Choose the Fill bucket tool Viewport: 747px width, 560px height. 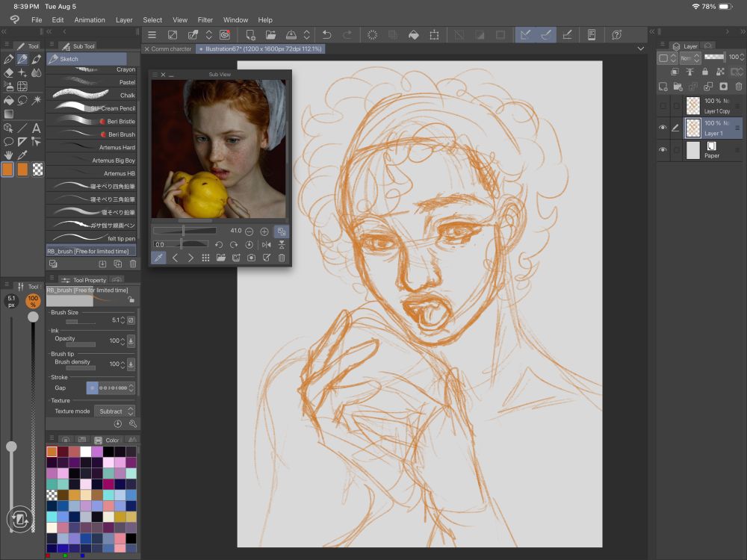pyautogui.click(x=8, y=101)
